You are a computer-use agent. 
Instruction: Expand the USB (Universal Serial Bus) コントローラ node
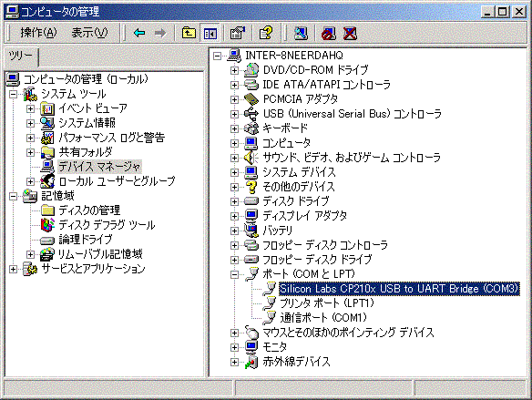point(234,114)
